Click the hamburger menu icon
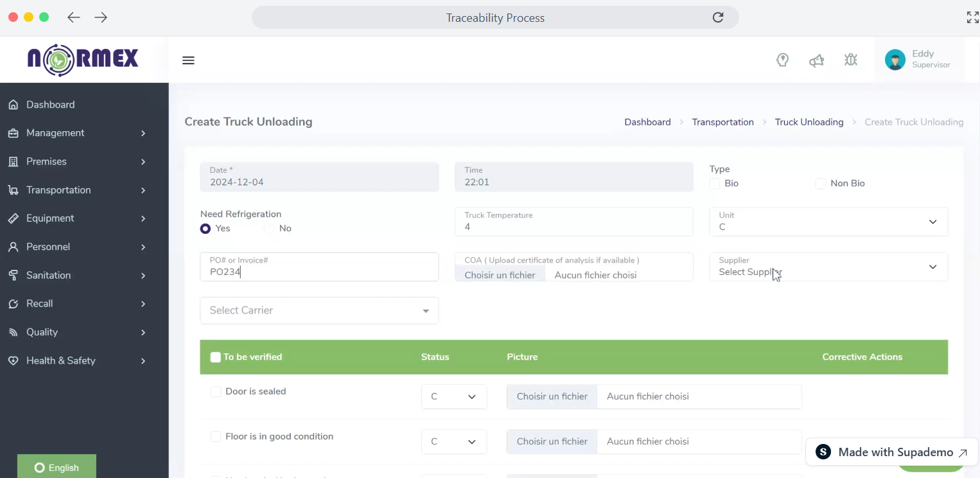This screenshot has height=478, width=980. (188, 60)
